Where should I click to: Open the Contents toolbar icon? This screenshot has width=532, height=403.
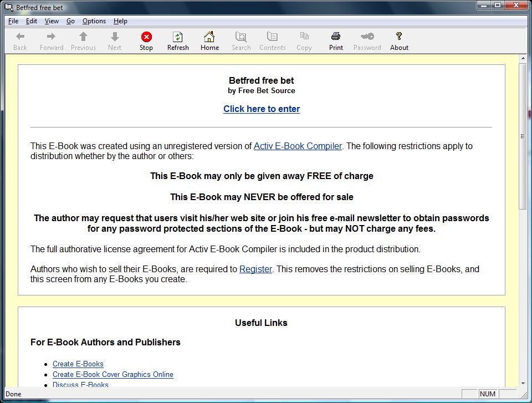[x=273, y=37]
